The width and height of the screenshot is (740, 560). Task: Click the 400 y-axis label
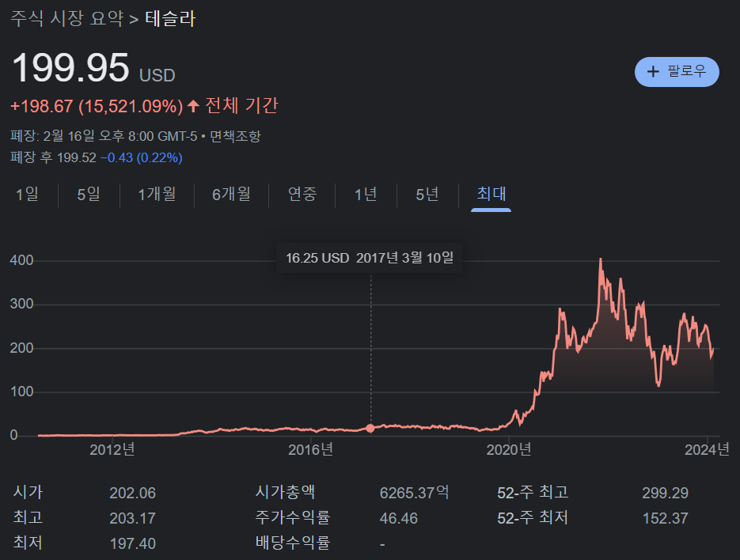coord(21,260)
